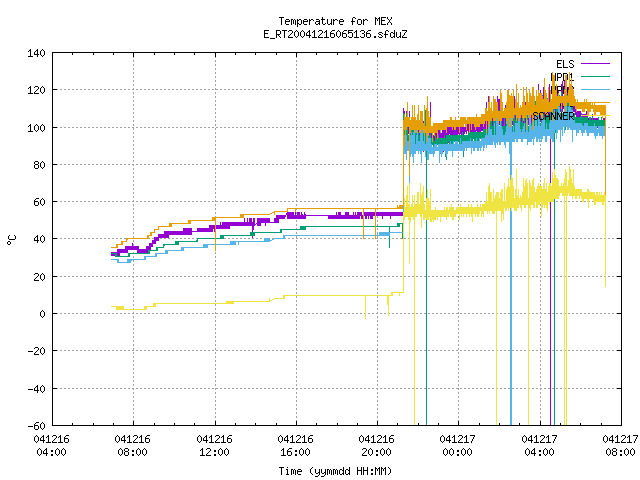Click the 20:00 x-axis tick label
Screen dimensions: 640x480
tap(376, 446)
